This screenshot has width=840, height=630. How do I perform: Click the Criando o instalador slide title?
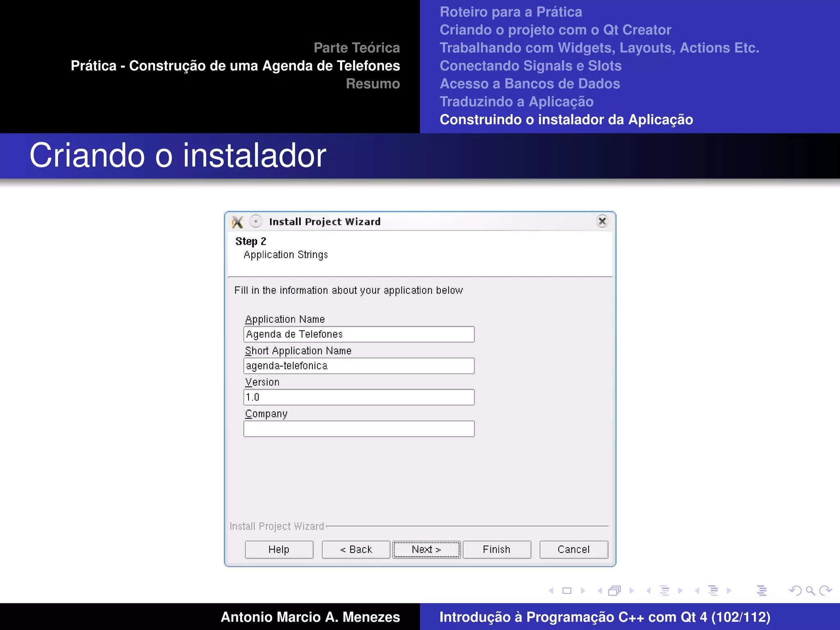[178, 155]
